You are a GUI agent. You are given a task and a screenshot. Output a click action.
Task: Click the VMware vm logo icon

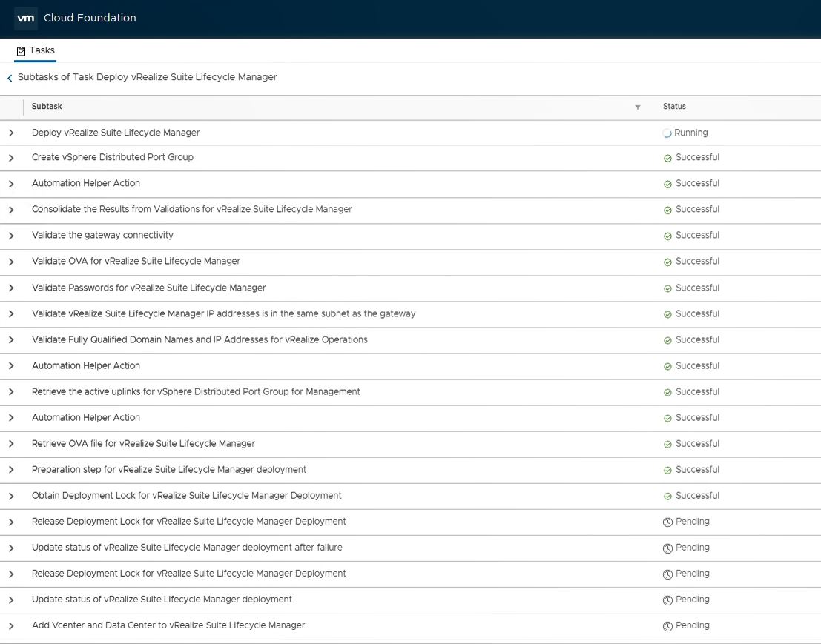(26, 18)
